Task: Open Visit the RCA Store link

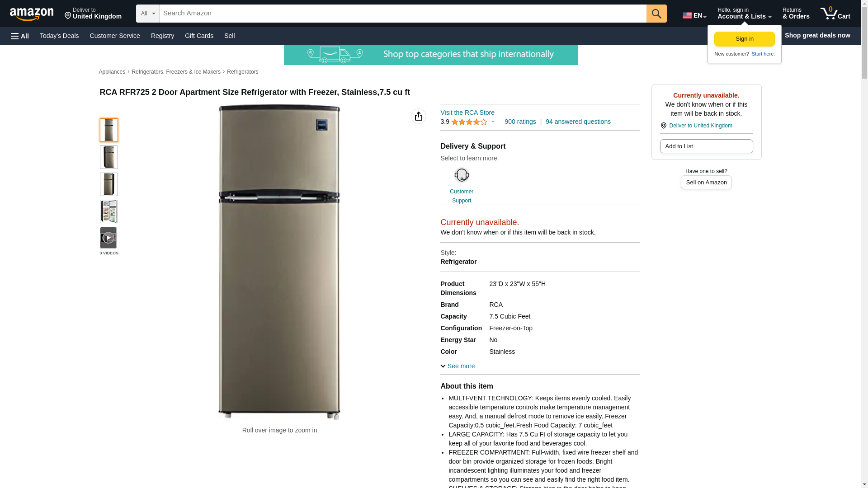Action: click(467, 113)
